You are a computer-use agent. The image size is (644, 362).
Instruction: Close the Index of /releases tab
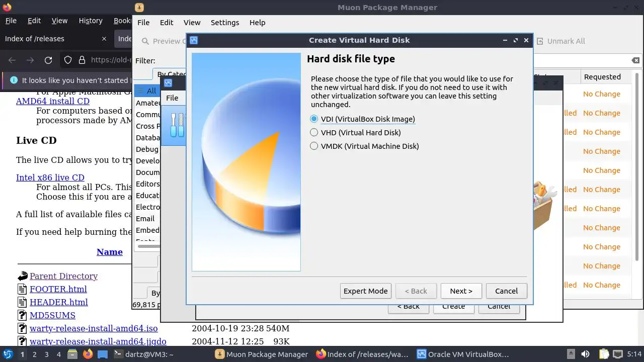[x=104, y=39]
